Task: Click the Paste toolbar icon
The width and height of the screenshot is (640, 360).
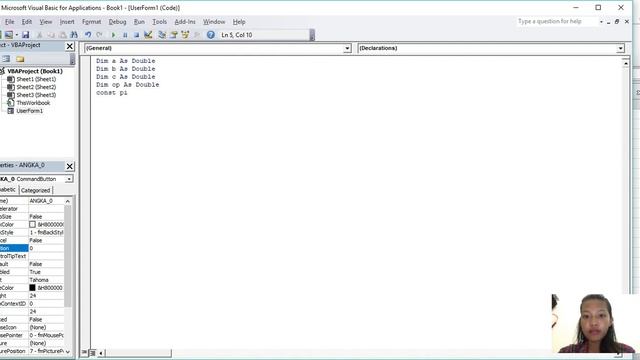Action: (x=62, y=35)
